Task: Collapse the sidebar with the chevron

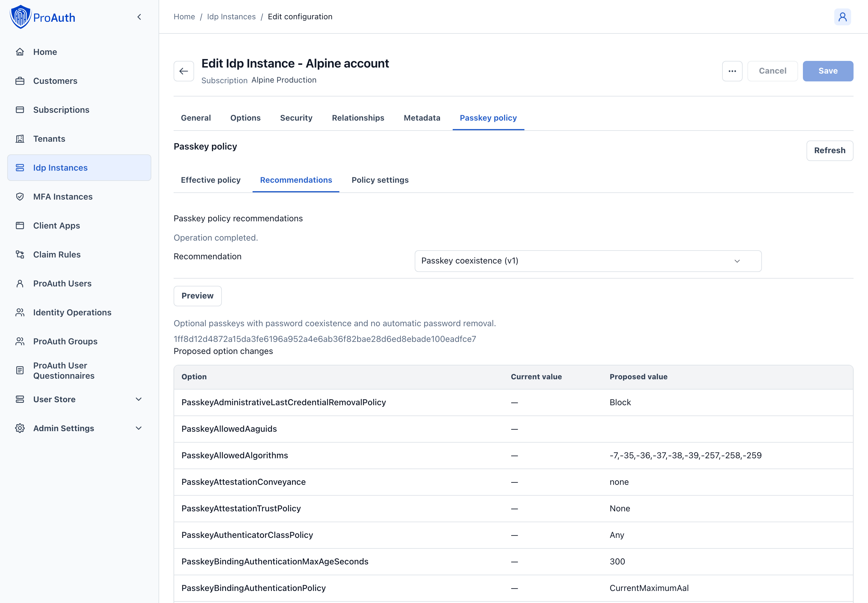Action: click(139, 17)
